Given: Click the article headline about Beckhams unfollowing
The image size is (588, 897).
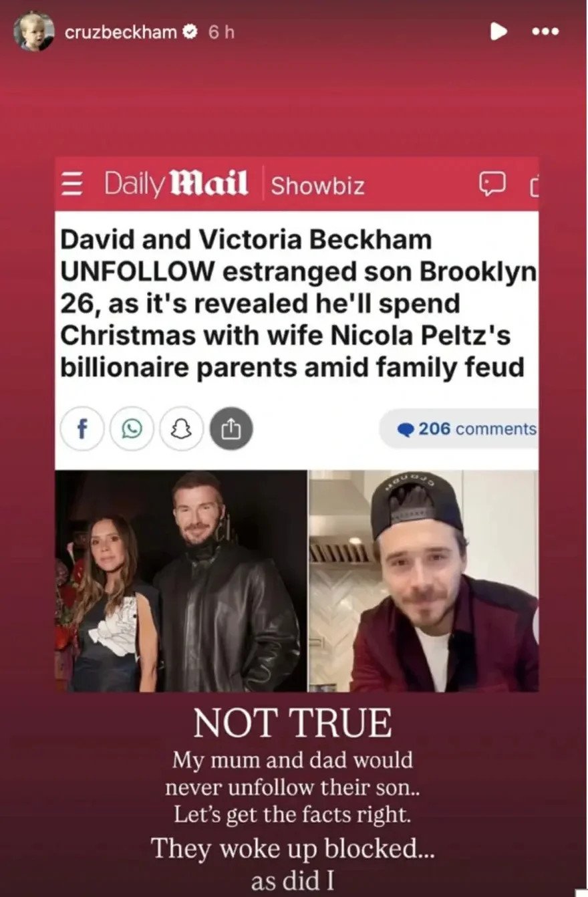Looking at the screenshot, I should click(x=297, y=303).
